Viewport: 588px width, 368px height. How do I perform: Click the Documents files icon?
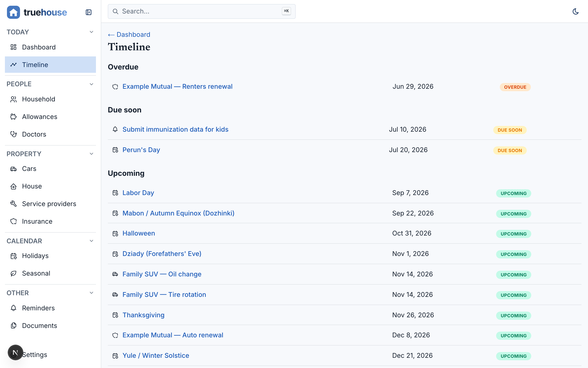13,325
